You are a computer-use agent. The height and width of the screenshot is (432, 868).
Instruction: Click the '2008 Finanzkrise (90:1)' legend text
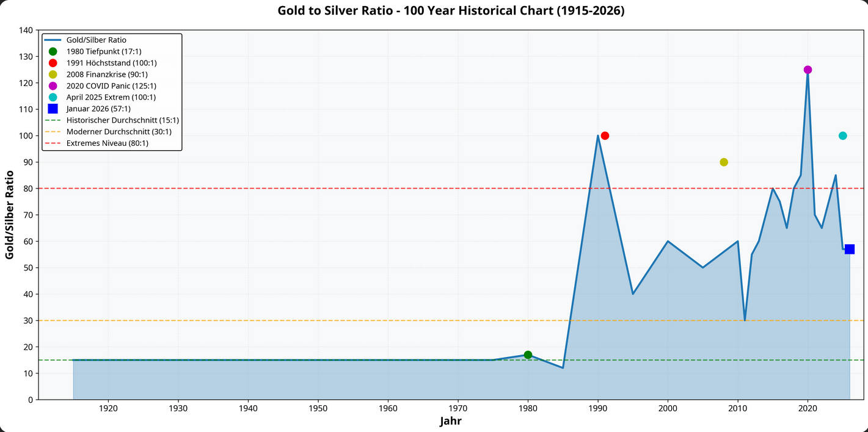coord(107,74)
